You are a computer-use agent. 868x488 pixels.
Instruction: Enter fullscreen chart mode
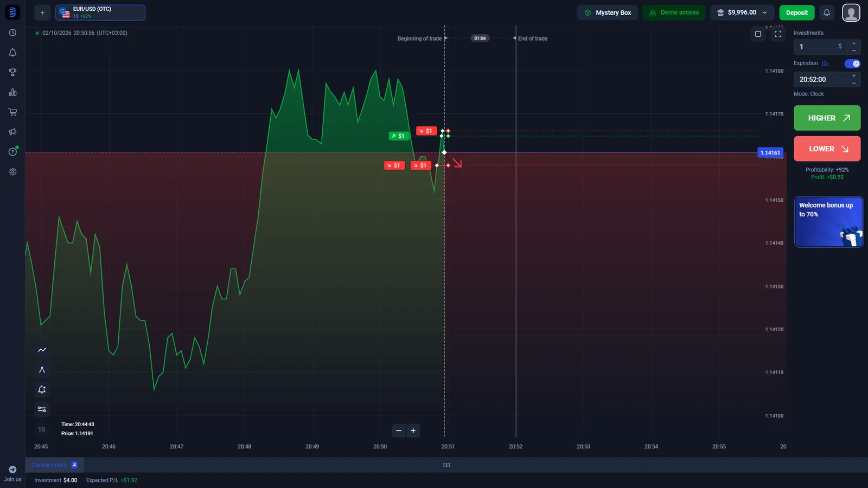778,34
